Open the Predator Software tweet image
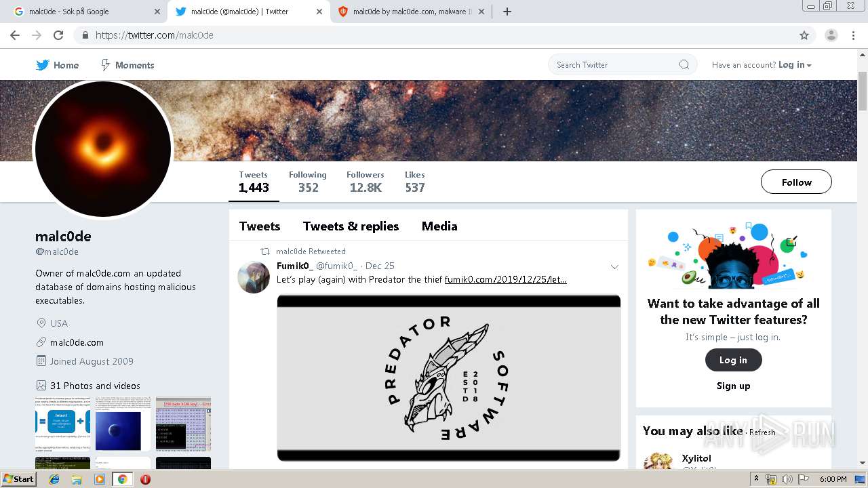This screenshot has width=868, height=488. (449, 378)
